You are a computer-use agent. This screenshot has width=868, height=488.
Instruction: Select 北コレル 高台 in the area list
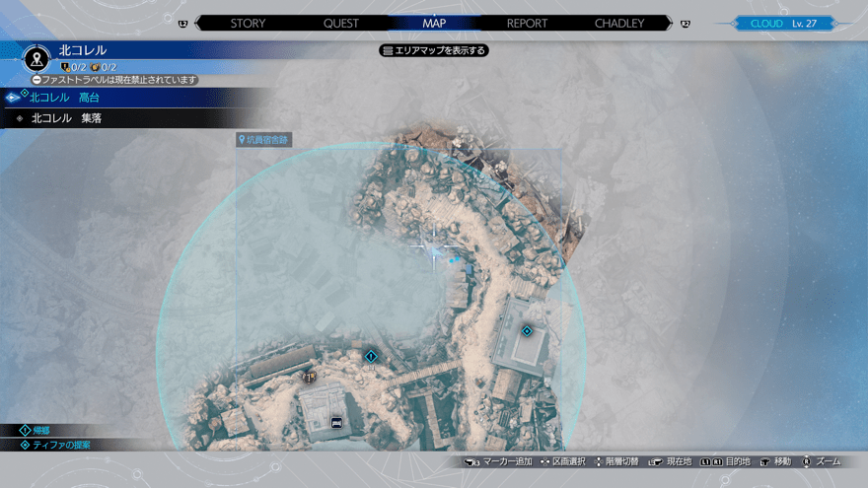65,98
